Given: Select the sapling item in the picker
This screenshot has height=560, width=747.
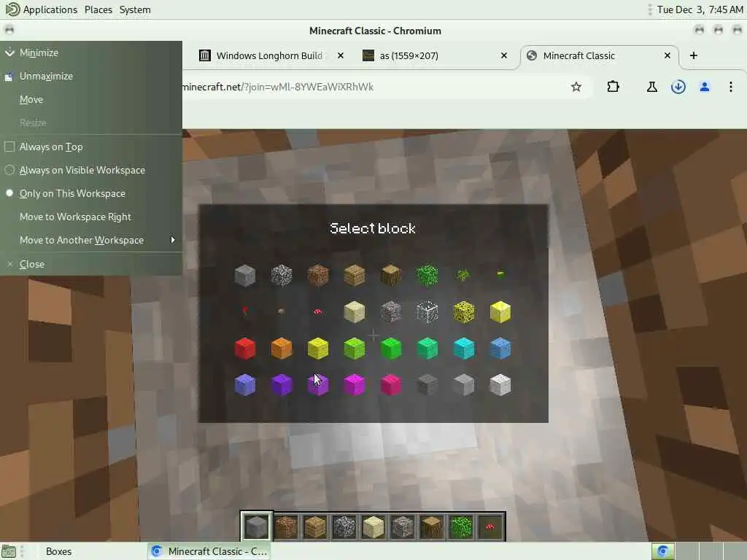Looking at the screenshot, I should [x=463, y=275].
